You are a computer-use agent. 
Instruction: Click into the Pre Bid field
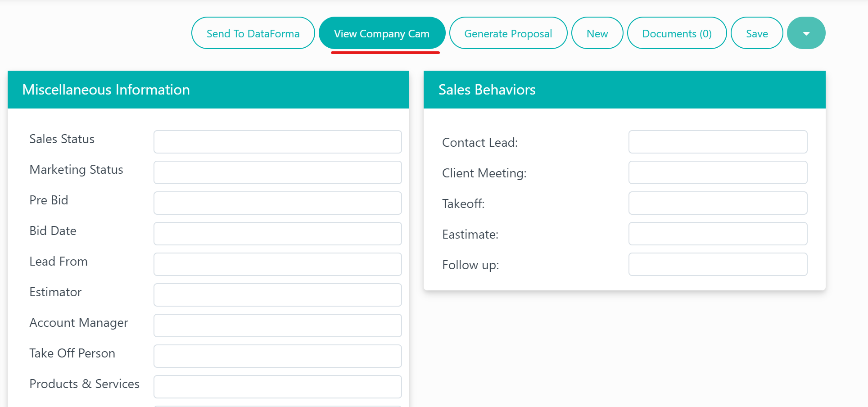click(278, 203)
